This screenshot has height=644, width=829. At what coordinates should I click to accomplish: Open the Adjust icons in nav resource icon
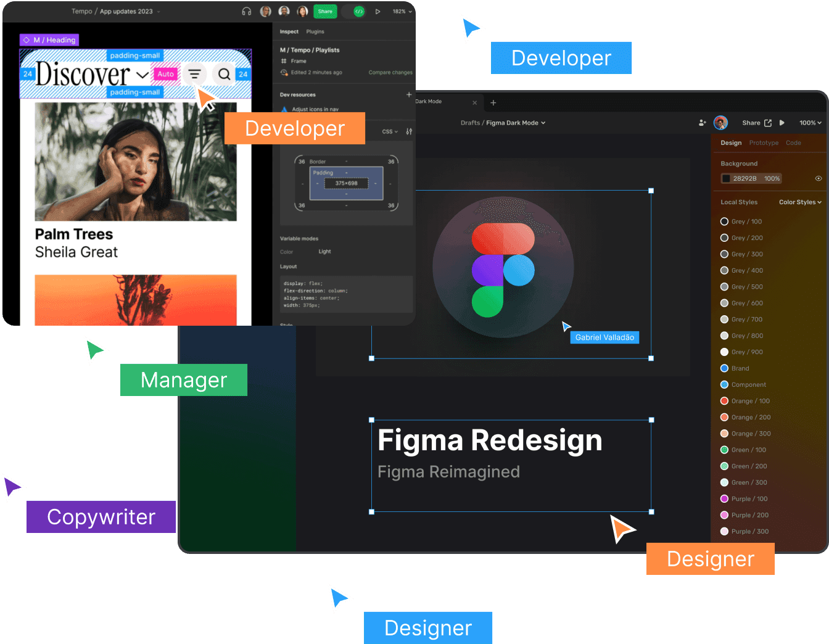(284, 109)
